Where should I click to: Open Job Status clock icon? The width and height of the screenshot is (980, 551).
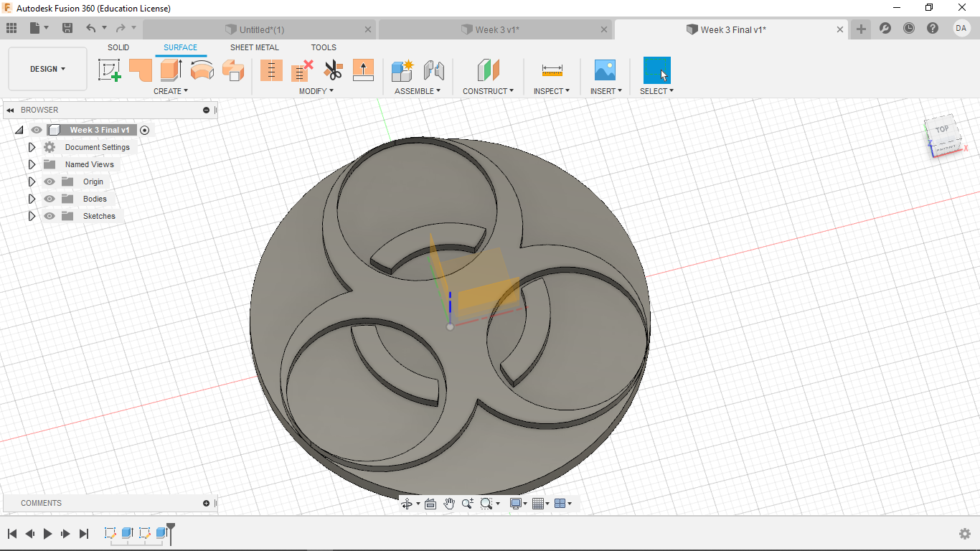tap(909, 29)
